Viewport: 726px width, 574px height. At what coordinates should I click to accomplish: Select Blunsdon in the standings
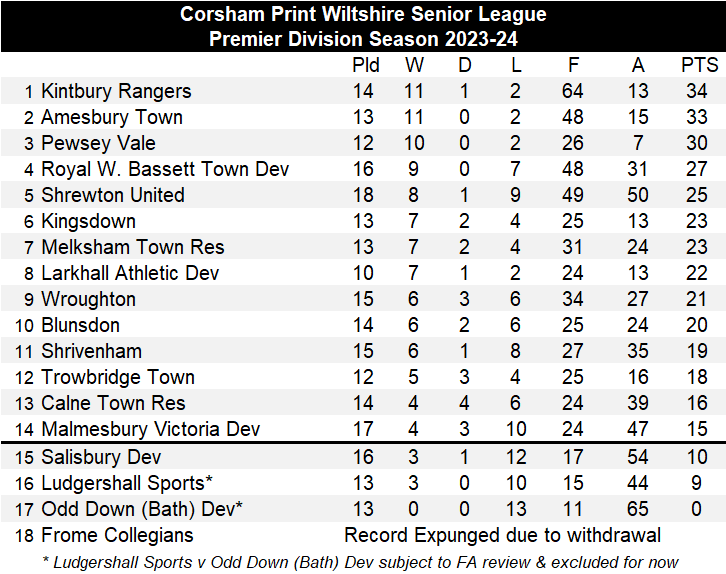80,325
